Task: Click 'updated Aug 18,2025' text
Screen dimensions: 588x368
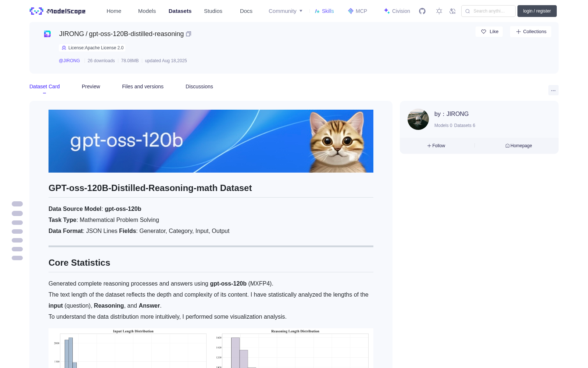Action: (166, 61)
